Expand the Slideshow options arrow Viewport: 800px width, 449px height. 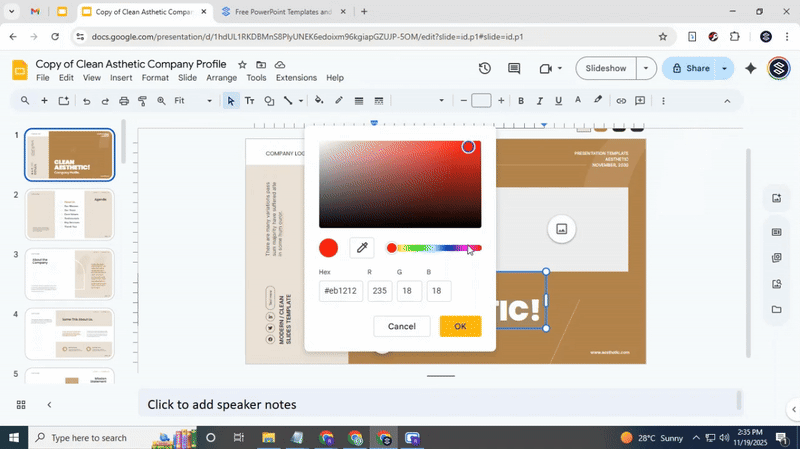(x=646, y=68)
